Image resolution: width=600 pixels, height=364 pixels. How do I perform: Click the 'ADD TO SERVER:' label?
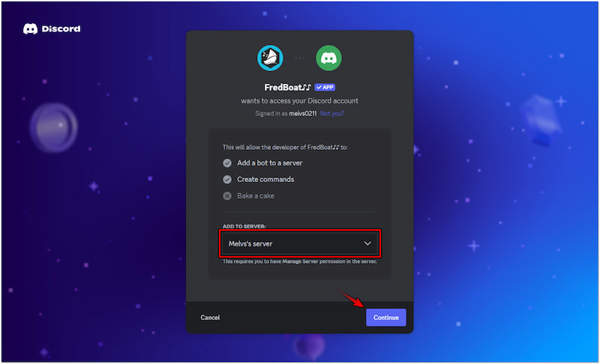pos(244,226)
